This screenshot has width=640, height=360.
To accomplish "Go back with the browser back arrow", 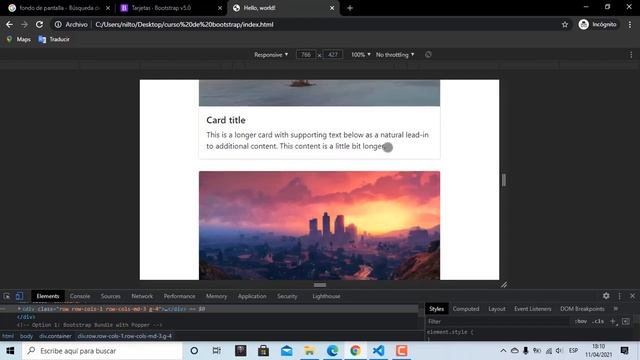I will click(x=9, y=24).
